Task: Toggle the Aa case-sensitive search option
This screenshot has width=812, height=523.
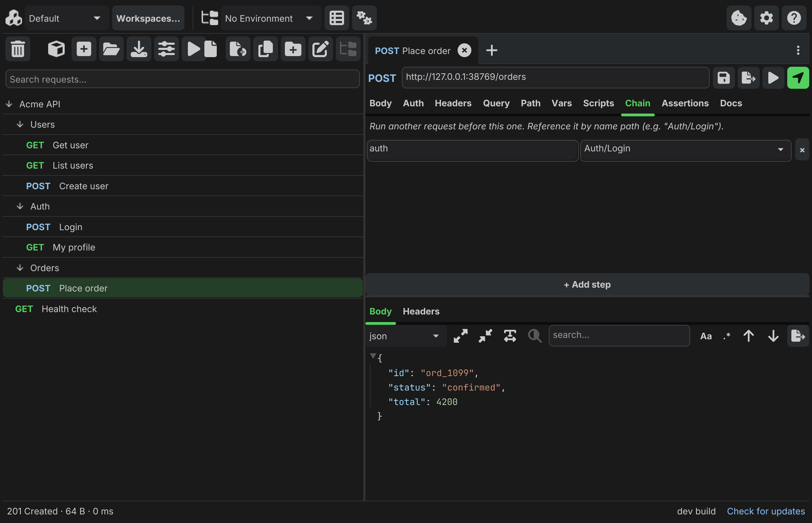Action: pos(706,336)
